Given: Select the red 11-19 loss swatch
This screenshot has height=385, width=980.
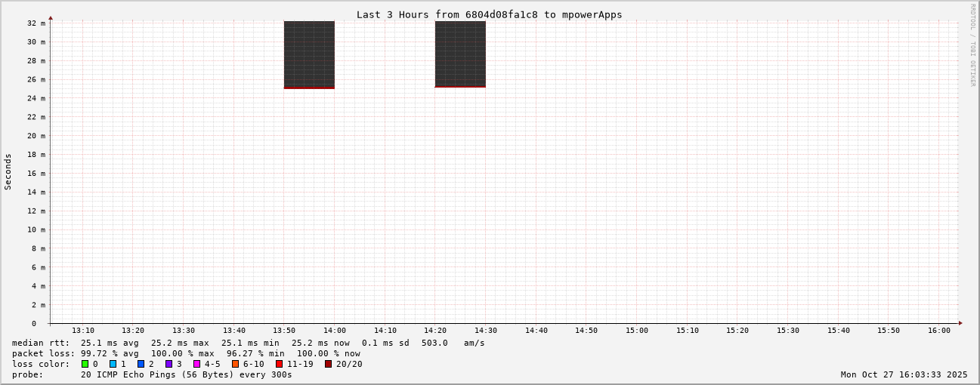Looking at the screenshot, I should click(x=279, y=364).
